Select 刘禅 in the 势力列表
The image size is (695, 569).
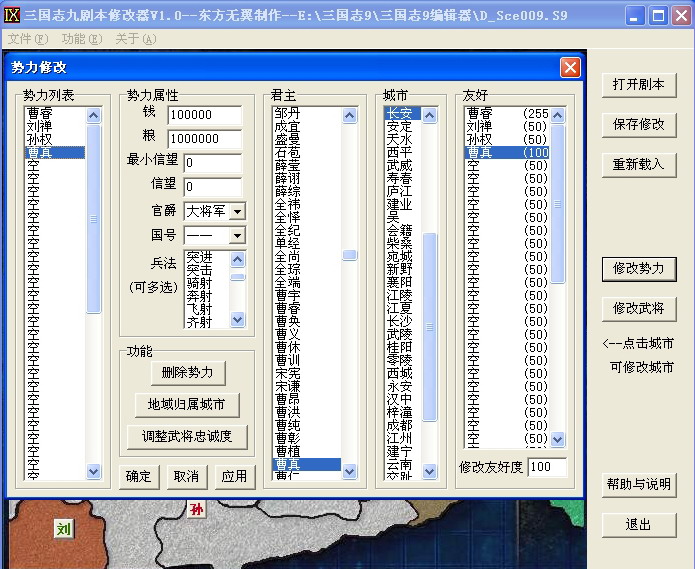pos(55,127)
